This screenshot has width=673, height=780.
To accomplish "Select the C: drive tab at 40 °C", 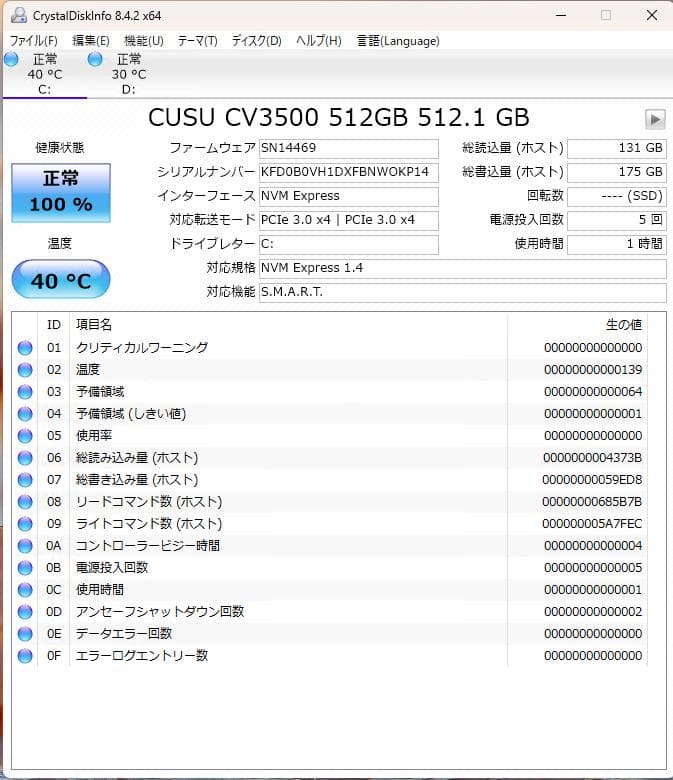I will pyautogui.click(x=45, y=74).
